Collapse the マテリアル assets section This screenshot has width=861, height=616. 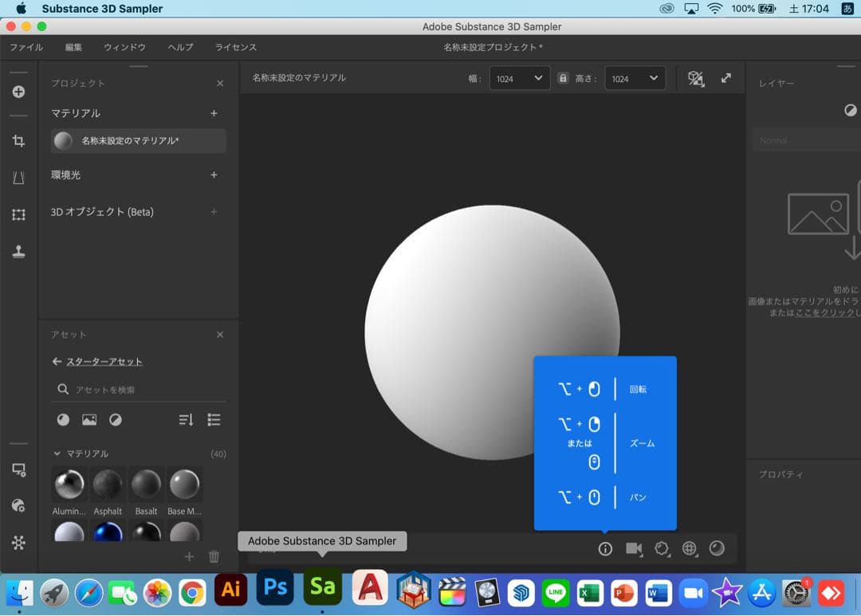[57, 453]
